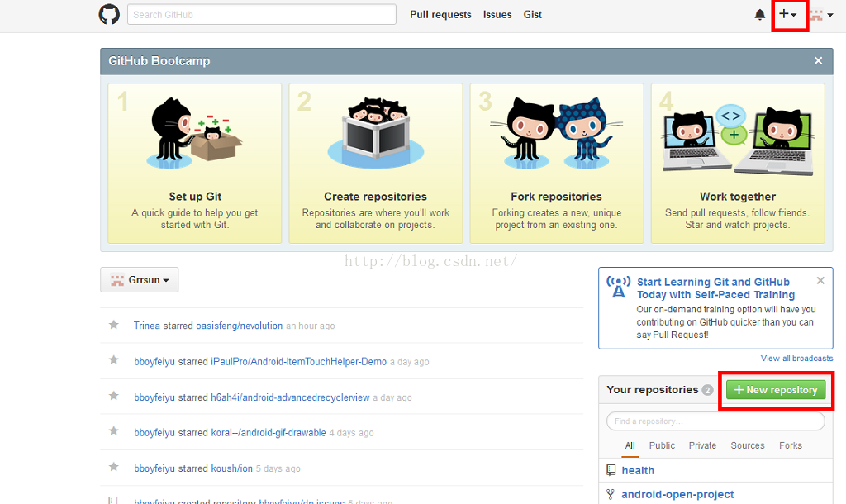Open the Issues page
846x504 pixels.
tap(497, 15)
